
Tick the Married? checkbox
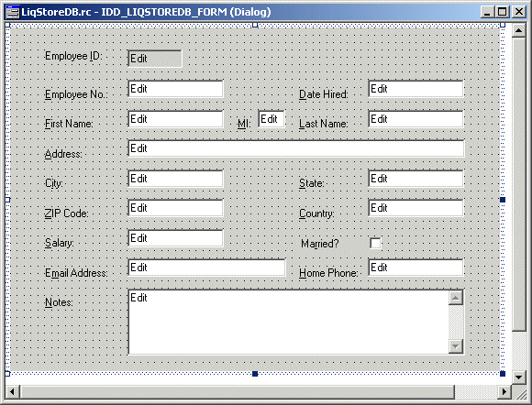tap(375, 243)
